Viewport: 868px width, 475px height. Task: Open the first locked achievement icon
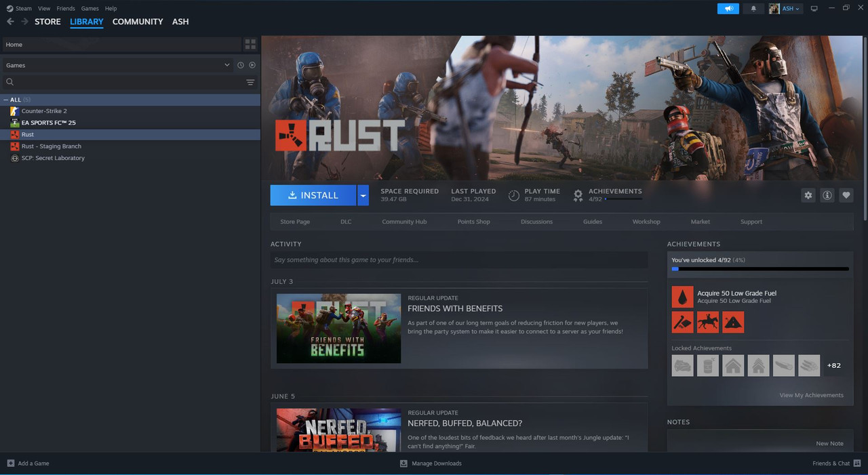[683, 365]
